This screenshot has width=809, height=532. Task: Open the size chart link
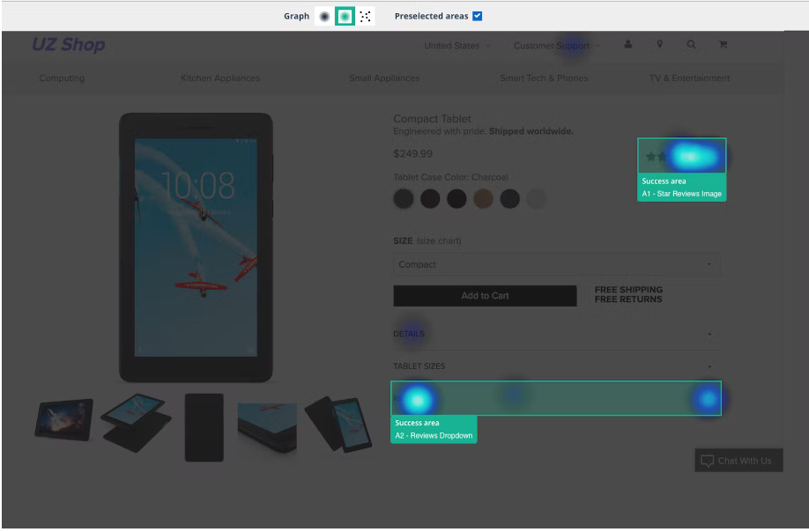(x=439, y=241)
